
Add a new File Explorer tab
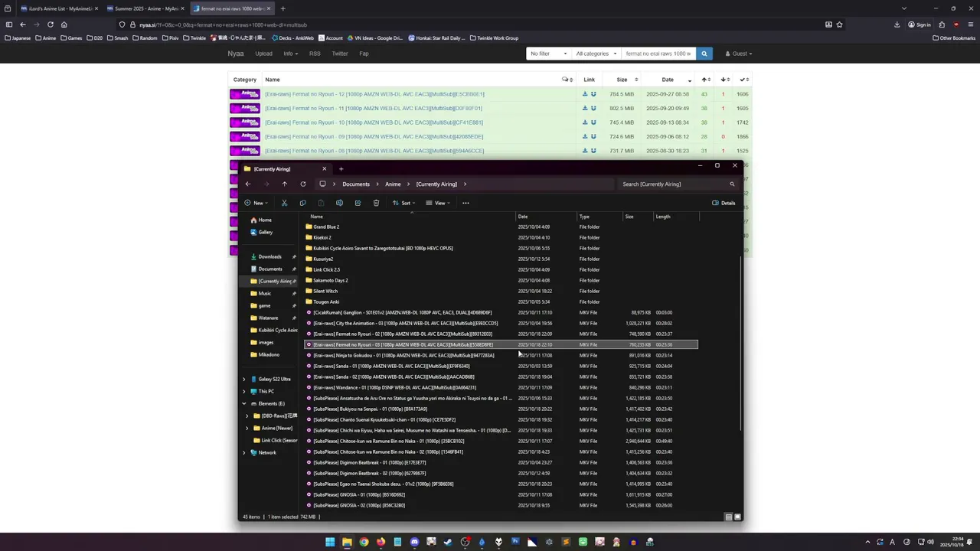point(341,168)
